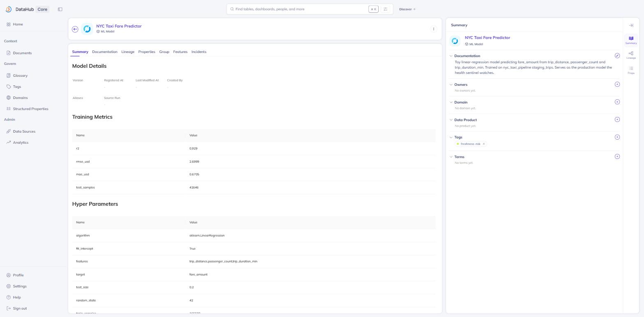Collapse the Tags section chevron
The image size is (644, 317).
click(x=451, y=137)
